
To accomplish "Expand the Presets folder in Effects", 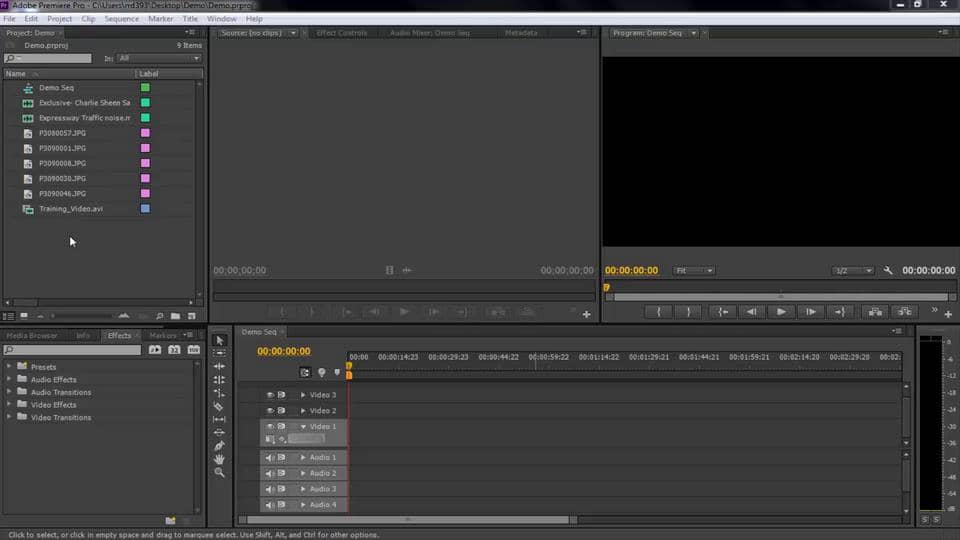I will pyautogui.click(x=9, y=366).
